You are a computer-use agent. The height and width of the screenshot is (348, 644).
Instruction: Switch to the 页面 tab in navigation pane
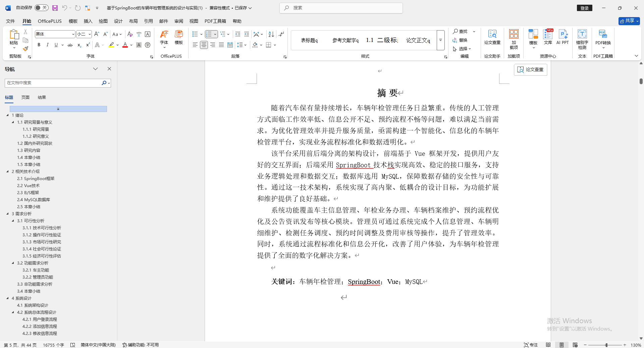25,97
